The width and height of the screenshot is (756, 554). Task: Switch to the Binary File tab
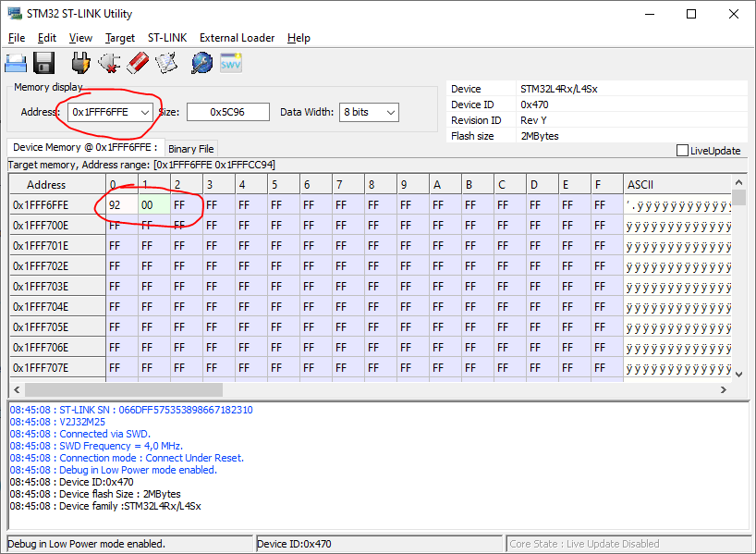tap(191, 149)
